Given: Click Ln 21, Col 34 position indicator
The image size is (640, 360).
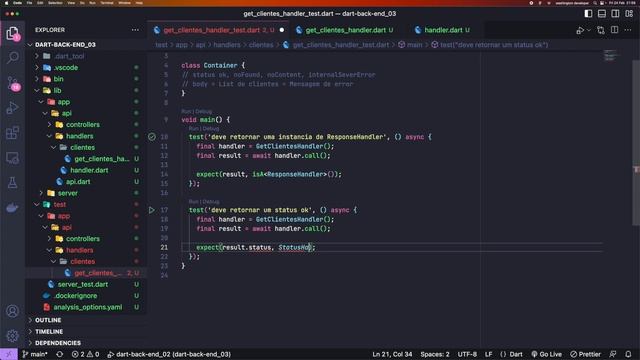Looking at the screenshot, I should point(392,354).
